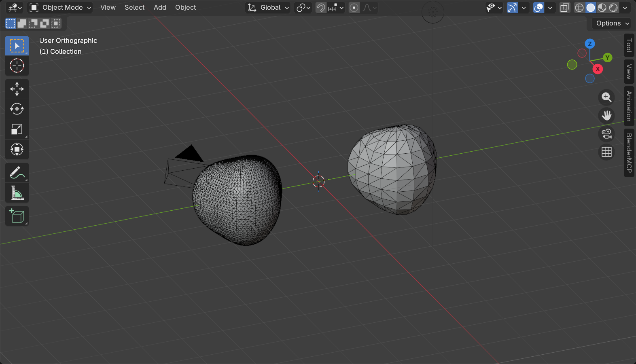This screenshot has height=364, width=636.
Task: Toggle X-ray mode
Action: point(565,8)
